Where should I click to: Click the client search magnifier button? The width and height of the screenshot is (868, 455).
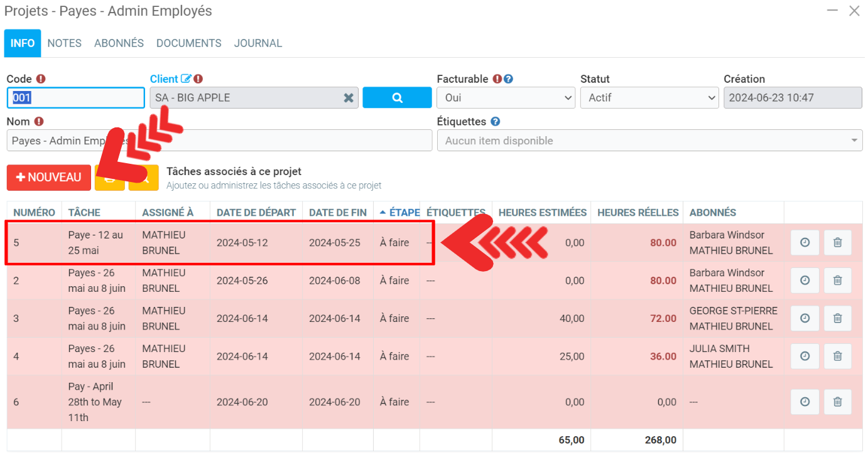[397, 98]
